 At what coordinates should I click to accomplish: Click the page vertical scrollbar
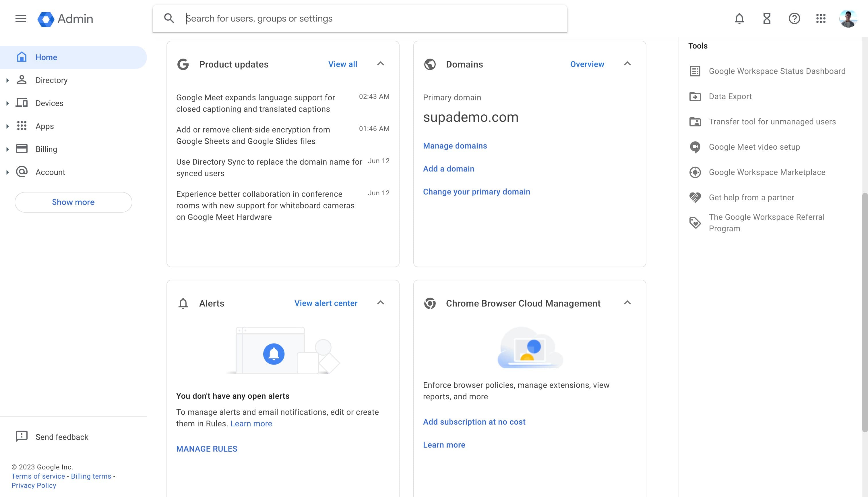(x=865, y=312)
